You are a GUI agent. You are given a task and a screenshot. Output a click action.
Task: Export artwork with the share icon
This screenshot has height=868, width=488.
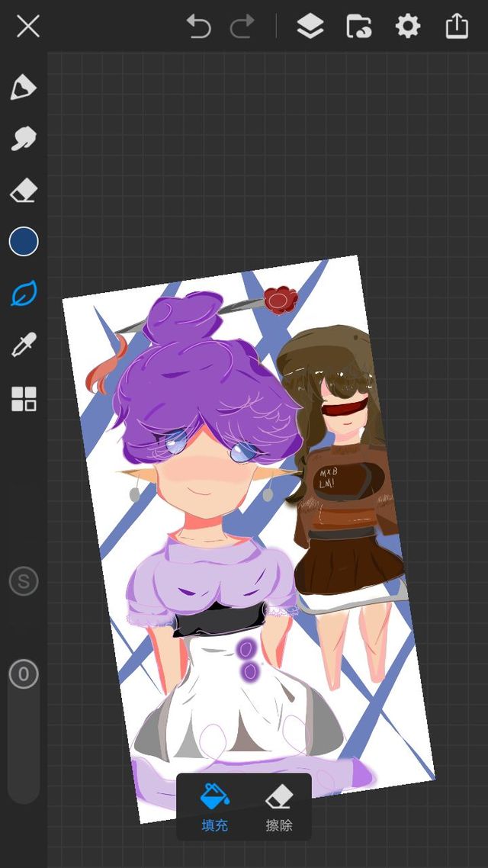click(456, 26)
